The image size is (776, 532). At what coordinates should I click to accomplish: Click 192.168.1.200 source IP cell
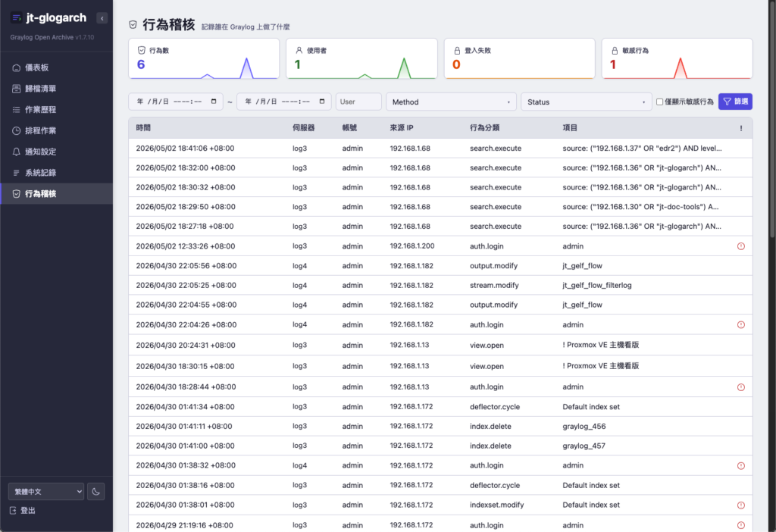coord(412,246)
